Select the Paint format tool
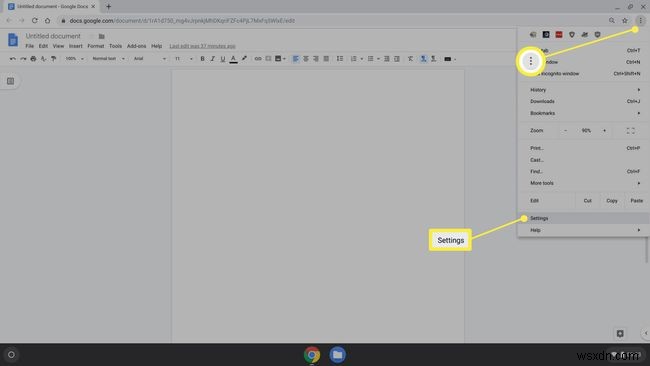Viewport: 650px width, 366px height. tap(53, 59)
